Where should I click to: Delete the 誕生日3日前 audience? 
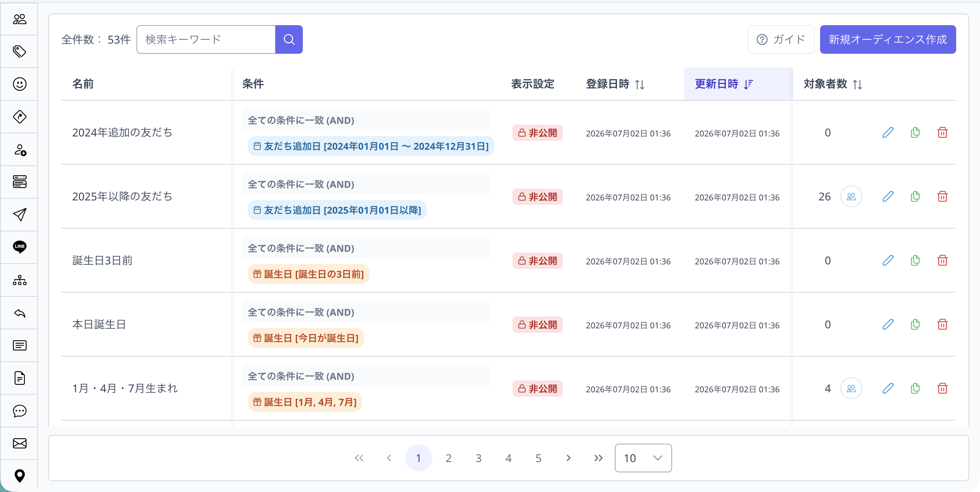pos(942,260)
